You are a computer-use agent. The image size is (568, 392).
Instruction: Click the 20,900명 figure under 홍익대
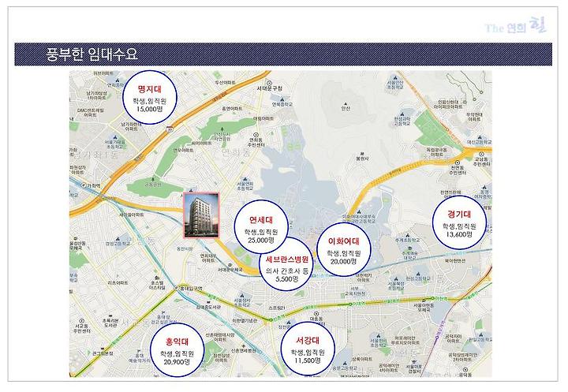coord(177,361)
